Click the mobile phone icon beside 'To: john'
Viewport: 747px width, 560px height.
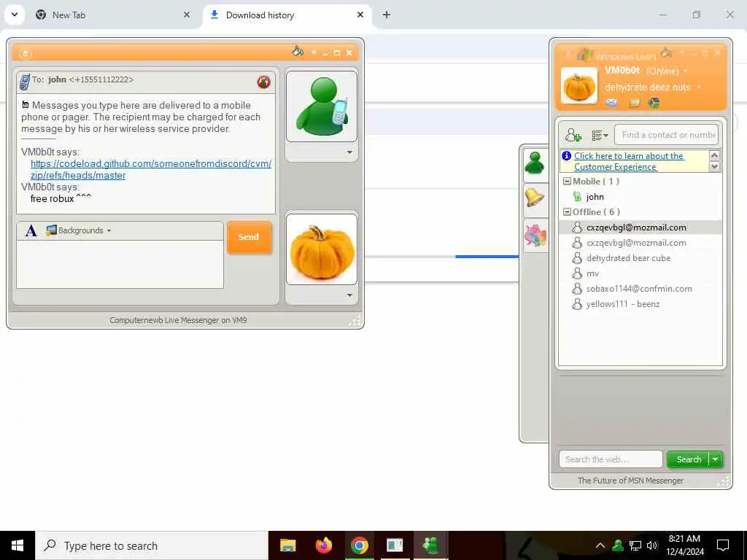click(25, 82)
